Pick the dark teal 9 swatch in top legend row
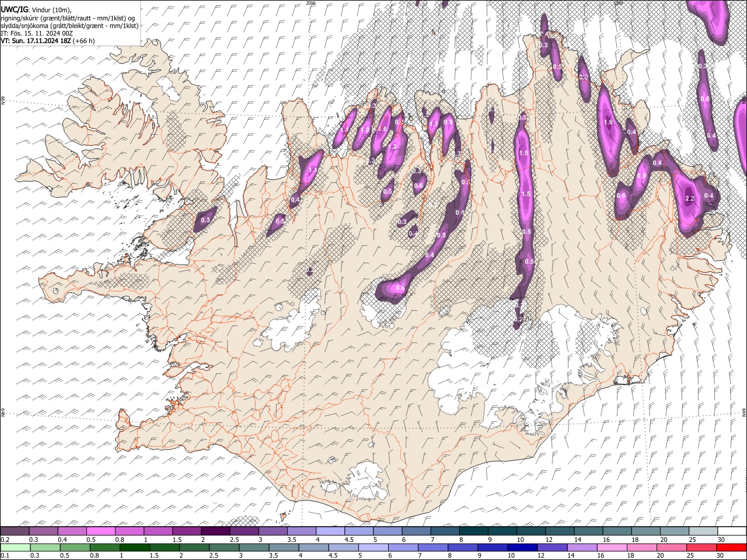747x560 pixels. pos(474,531)
